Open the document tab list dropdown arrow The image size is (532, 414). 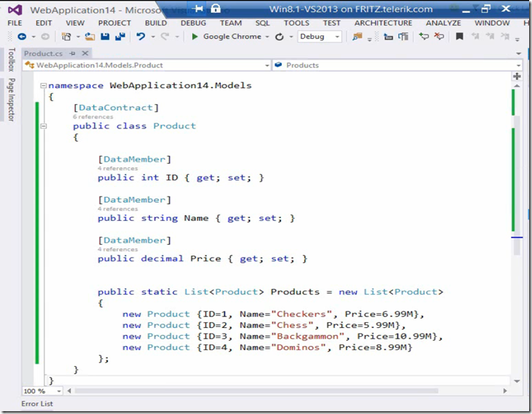point(518,53)
